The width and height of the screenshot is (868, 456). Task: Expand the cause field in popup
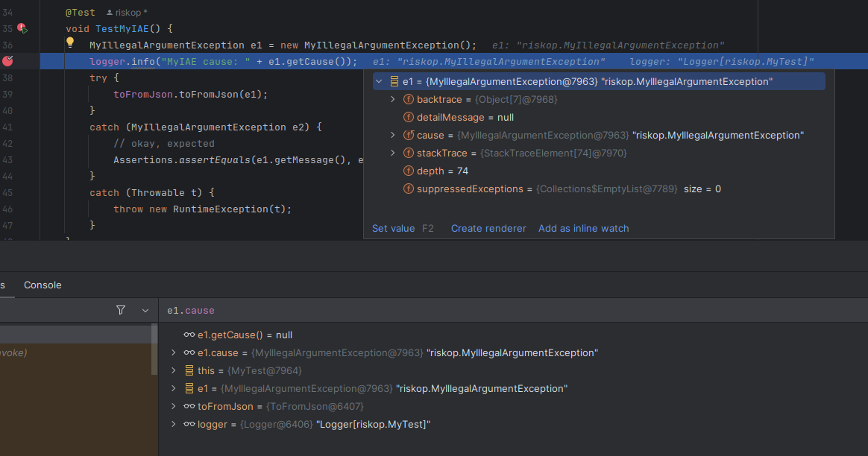tap(393, 135)
